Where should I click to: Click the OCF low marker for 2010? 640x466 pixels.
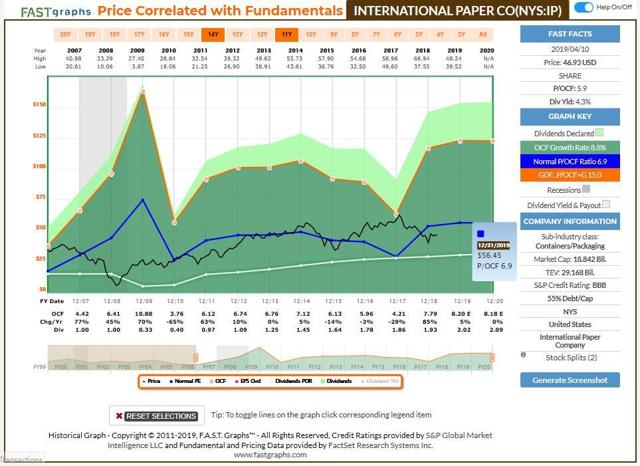(x=174, y=222)
